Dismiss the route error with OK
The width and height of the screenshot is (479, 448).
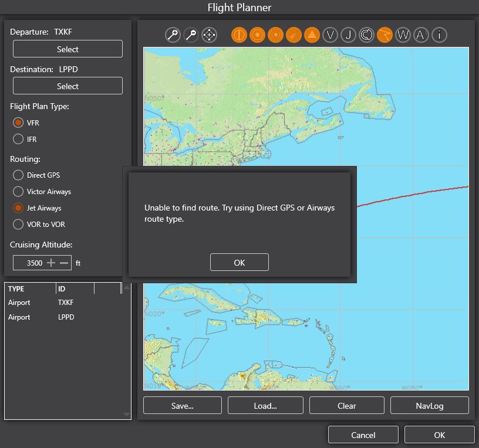tap(239, 262)
